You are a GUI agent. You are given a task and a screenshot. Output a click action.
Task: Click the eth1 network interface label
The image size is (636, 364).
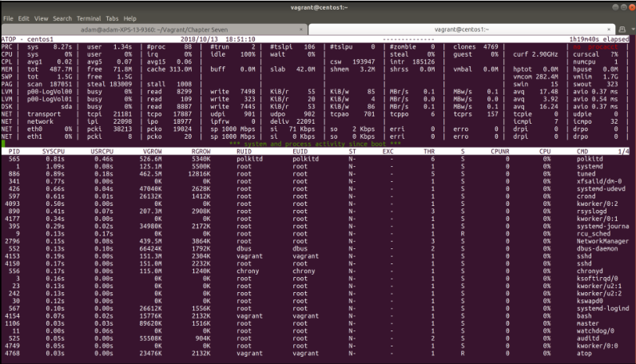coord(34,136)
